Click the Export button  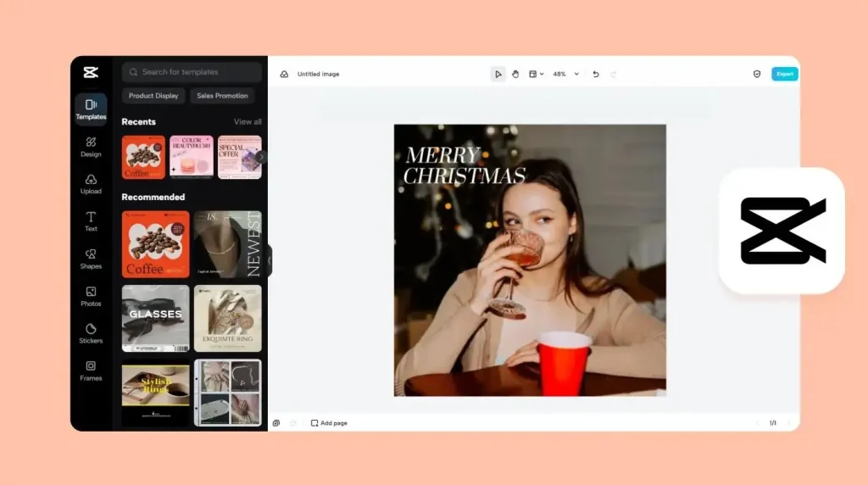pyautogui.click(x=784, y=74)
